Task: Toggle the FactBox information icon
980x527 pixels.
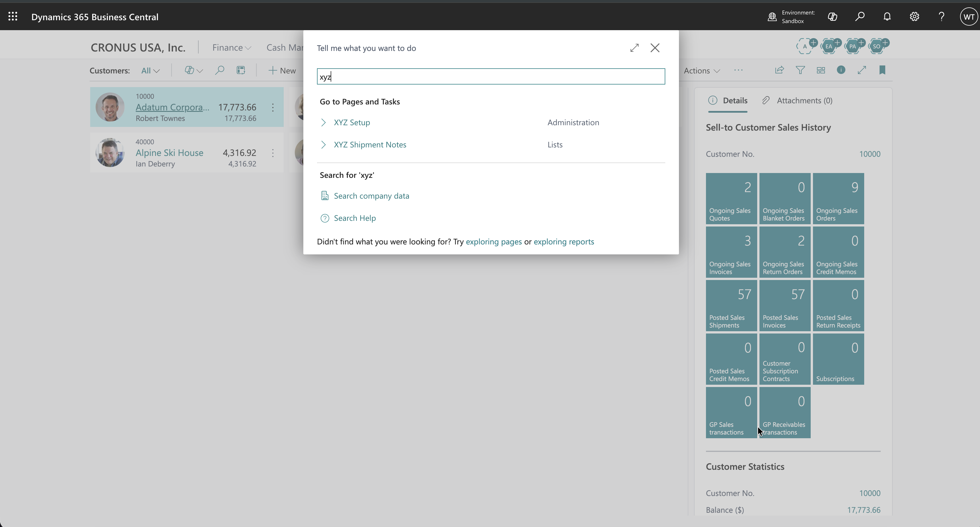Action: [x=841, y=70]
